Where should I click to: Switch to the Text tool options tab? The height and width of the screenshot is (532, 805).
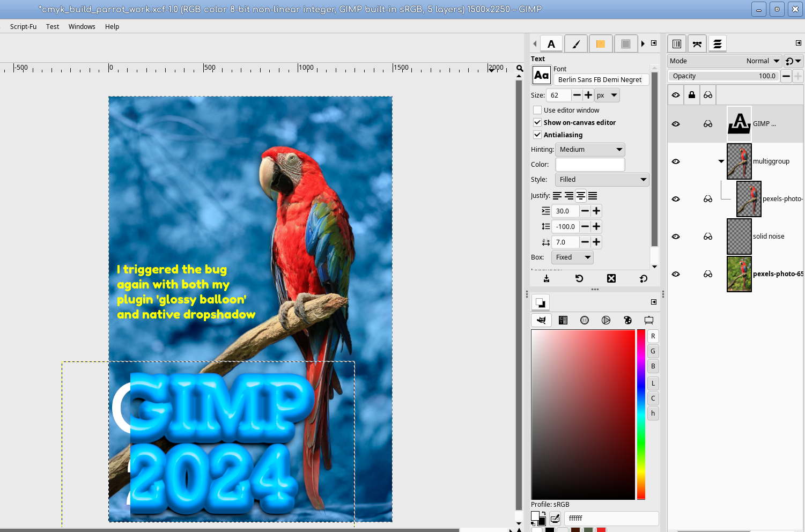(x=551, y=44)
